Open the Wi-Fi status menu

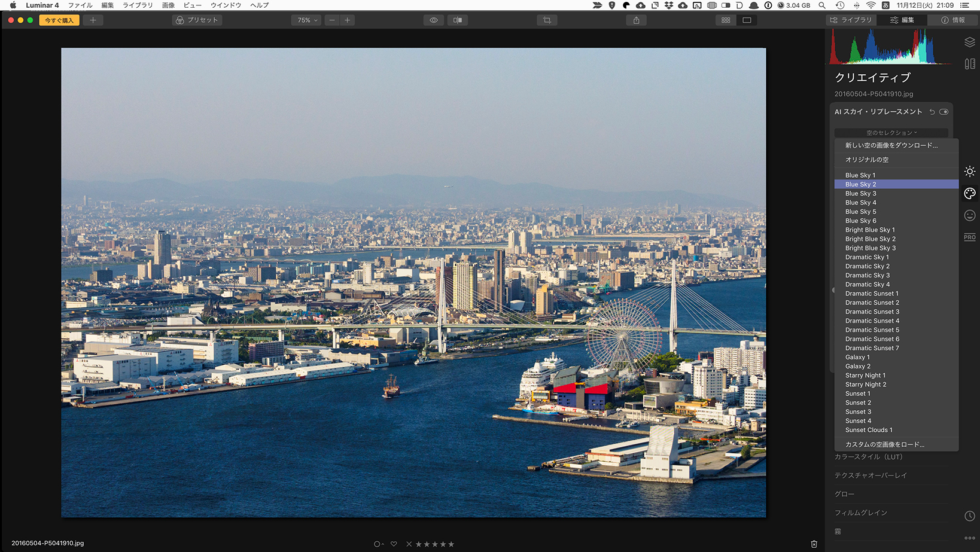tap(871, 5)
